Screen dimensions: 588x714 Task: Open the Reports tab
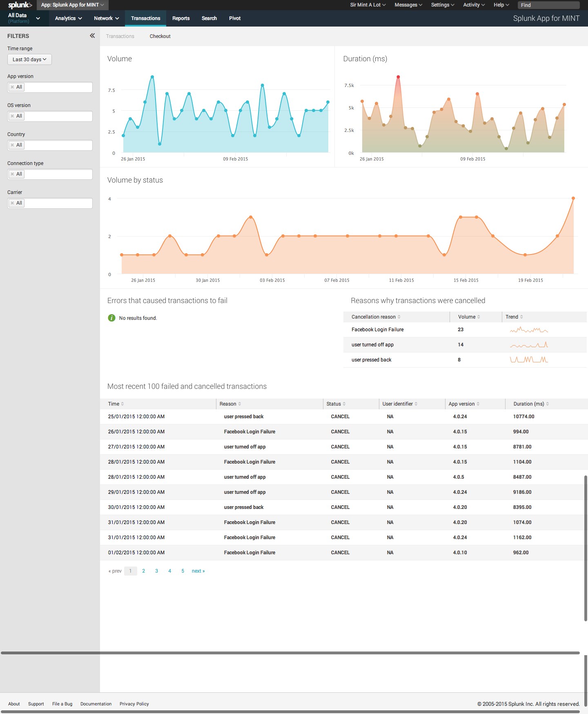[x=181, y=18]
